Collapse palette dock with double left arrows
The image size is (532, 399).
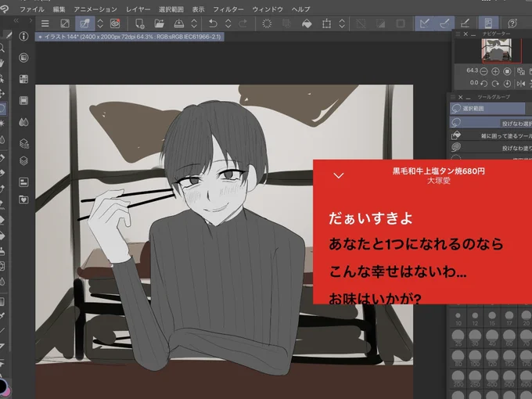pos(16,20)
